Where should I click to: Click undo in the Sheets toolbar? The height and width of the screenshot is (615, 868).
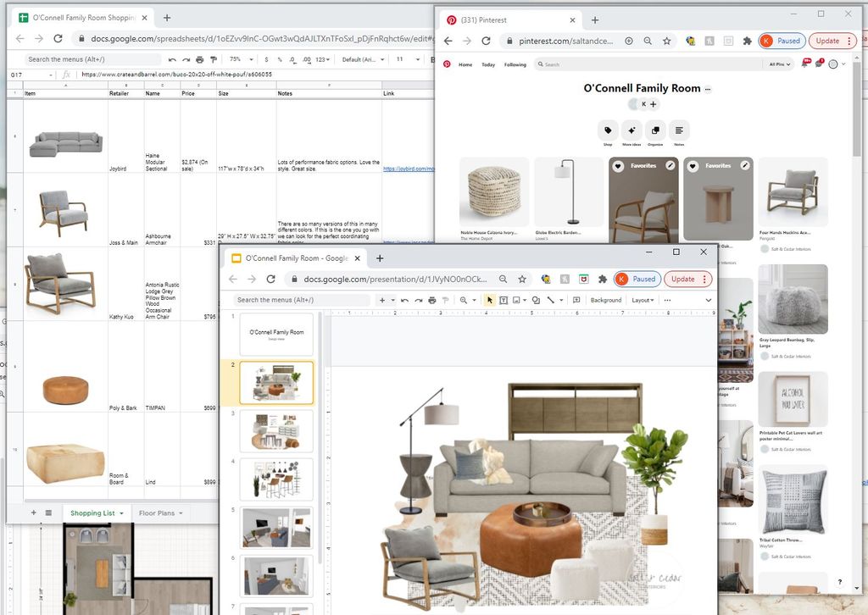coord(172,59)
